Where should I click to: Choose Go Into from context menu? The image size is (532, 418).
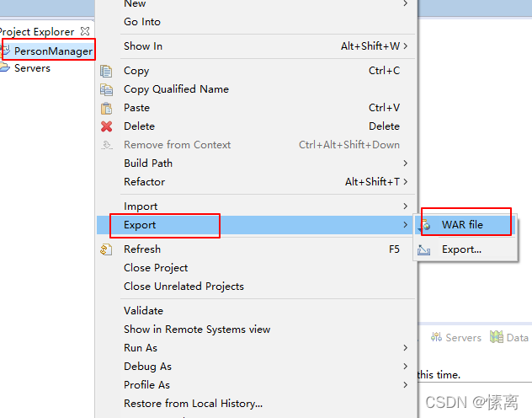256,22
